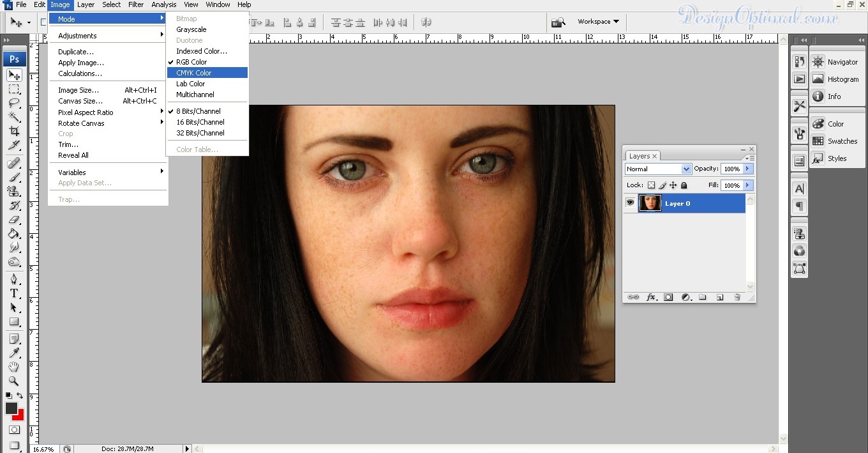Select the Rectangle shape tool
Screen dimensions: 868x453
[x=15, y=321]
